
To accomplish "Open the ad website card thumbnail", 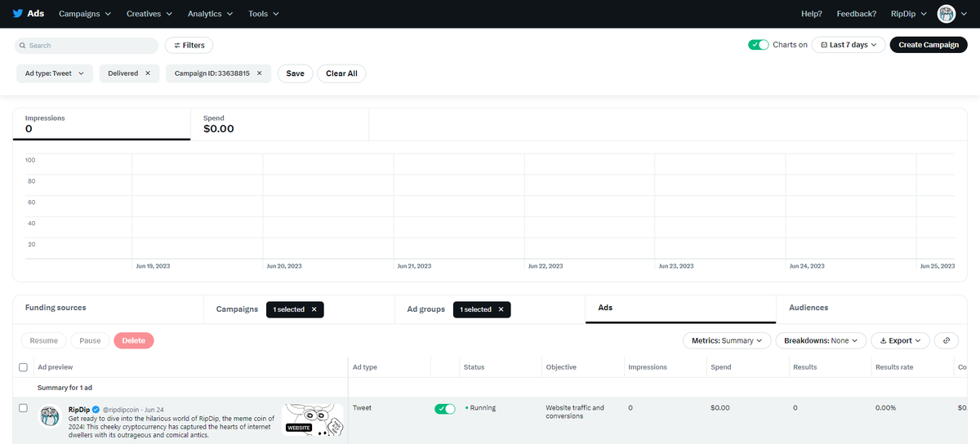I will (x=313, y=420).
